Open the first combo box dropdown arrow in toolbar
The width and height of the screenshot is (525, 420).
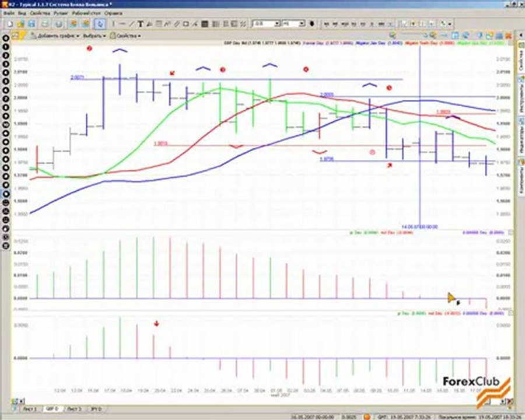click(277, 24)
